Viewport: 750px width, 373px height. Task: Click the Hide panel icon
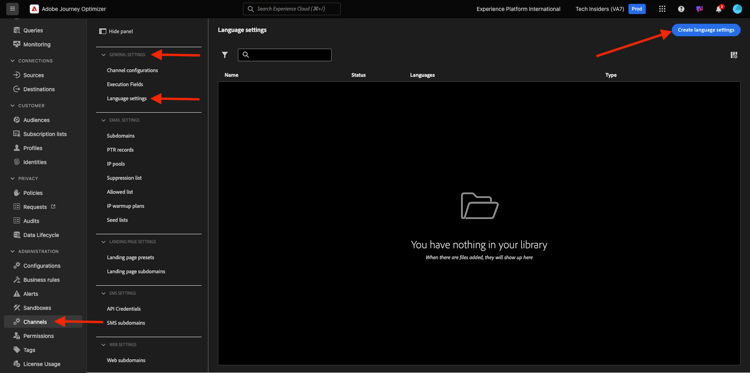(x=102, y=31)
